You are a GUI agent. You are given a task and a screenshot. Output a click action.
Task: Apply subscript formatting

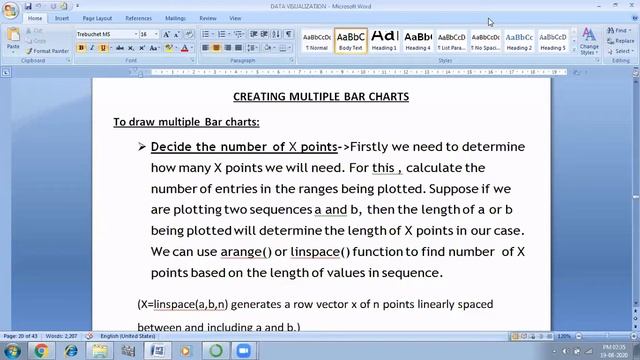pyautogui.click(x=131, y=48)
